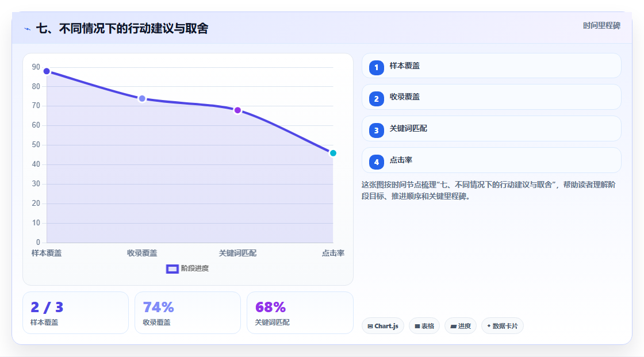644x357 pixels.
Task: Click the 74% 收录覆盖 stat card
Action: pyautogui.click(x=187, y=313)
